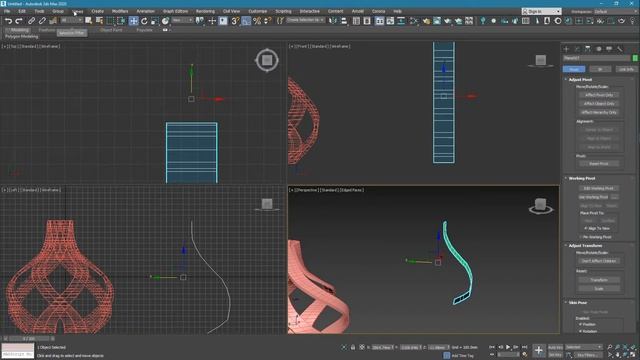
Task: Choose Rectangular Selection Region icon
Action: 110,21
